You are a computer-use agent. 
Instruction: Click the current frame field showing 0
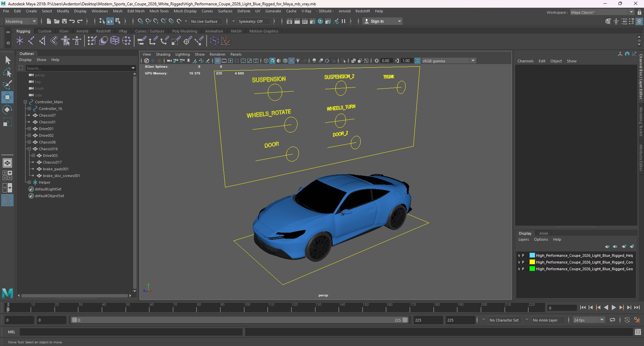click(562, 308)
